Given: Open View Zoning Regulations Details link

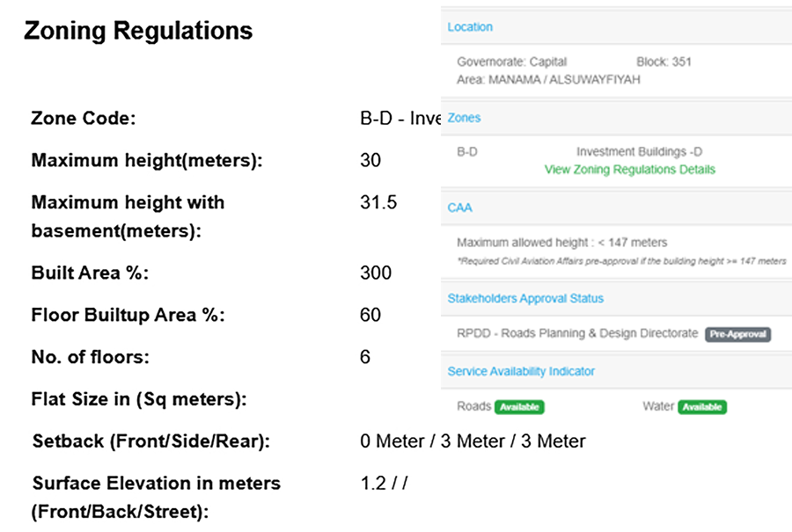Looking at the screenshot, I should (629, 170).
